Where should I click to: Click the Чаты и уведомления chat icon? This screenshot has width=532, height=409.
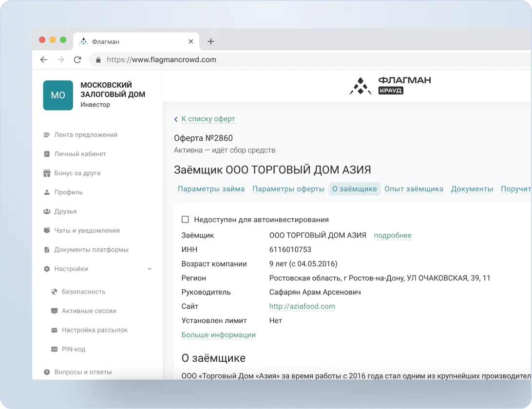click(x=47, y=230)
